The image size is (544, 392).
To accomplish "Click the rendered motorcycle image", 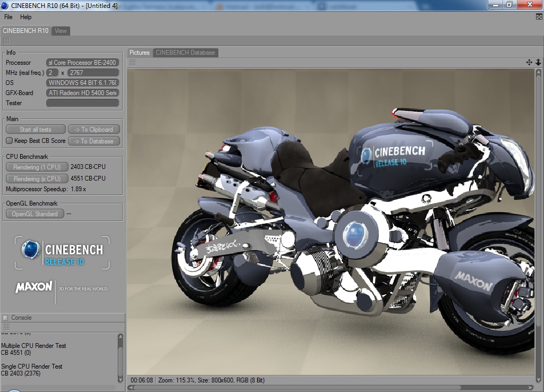I will [331, 222].
